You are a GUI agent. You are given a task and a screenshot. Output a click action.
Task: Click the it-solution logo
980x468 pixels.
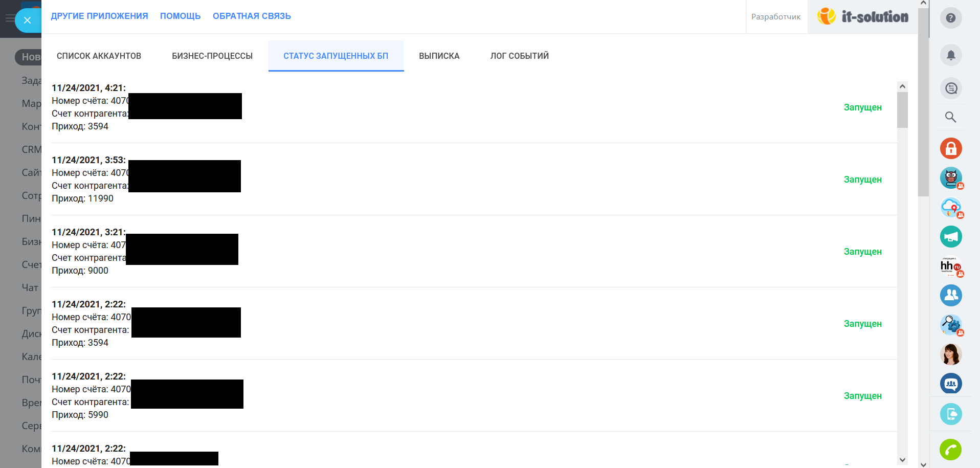pyautogui.click(x=863, y=16)
